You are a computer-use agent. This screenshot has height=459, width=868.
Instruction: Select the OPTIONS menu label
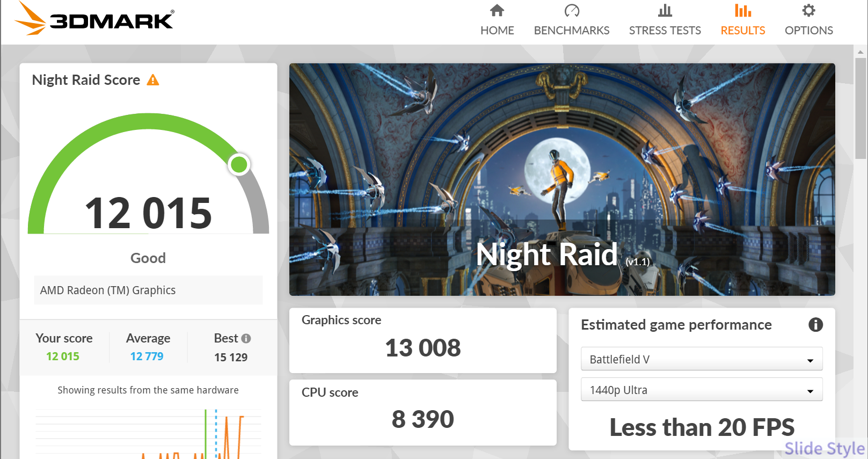pyautogui.click(x=808, y=31)
